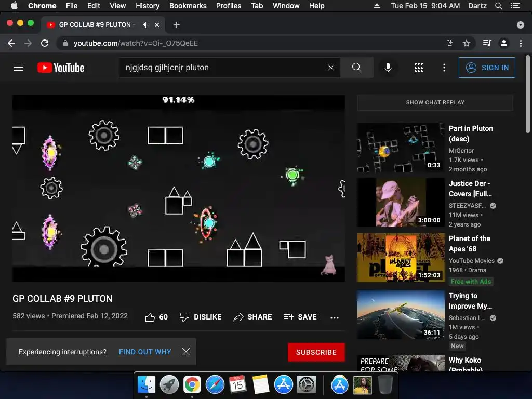This screenshot has width=532, height=399.
Task: Open Trash in the Dock
Action: click(x=385, y=385)
